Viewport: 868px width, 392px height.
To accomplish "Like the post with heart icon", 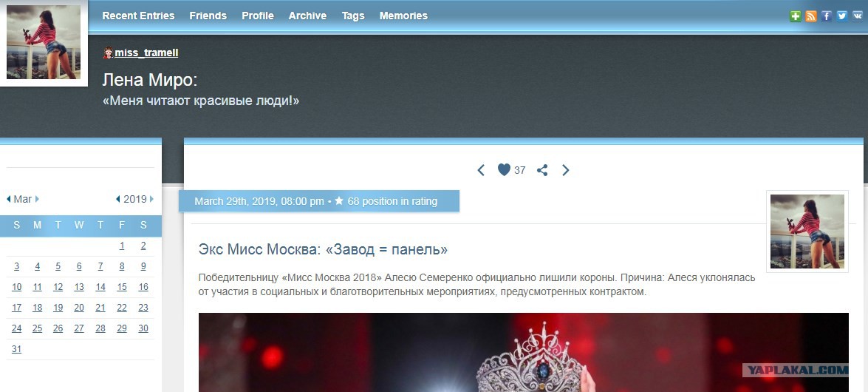I will pyautogui.click(x=504, y=169).
